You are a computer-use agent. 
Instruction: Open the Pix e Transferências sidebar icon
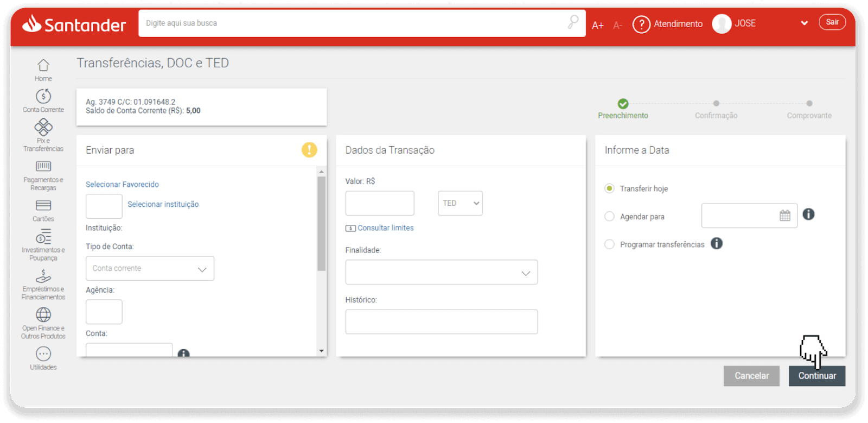43,128
